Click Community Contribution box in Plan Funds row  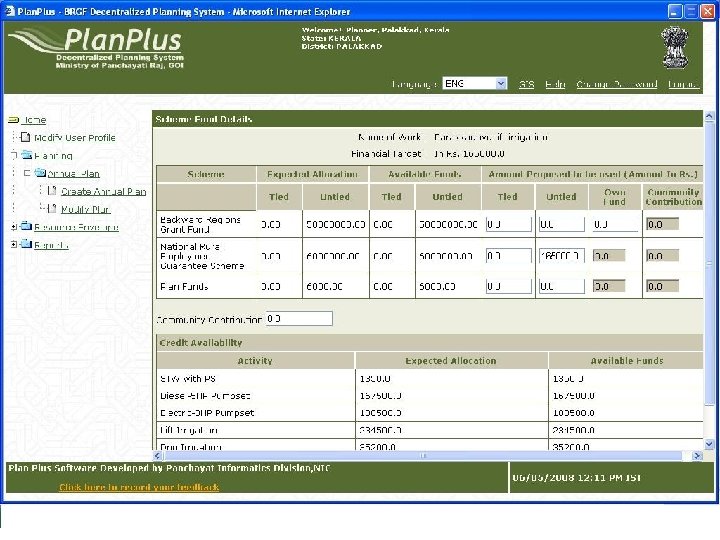point(662,286)
